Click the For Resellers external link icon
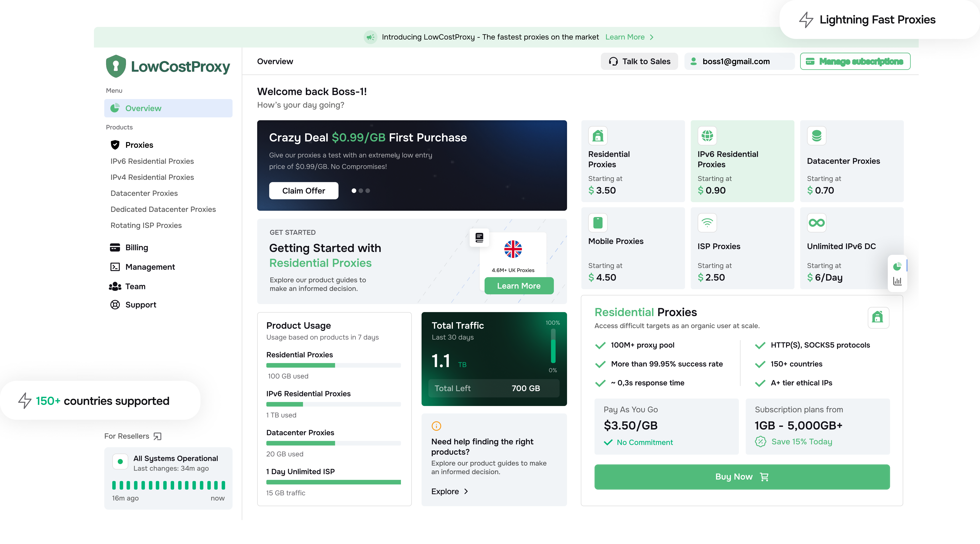Viewport: 980px width, 544px height. [158, 436]
